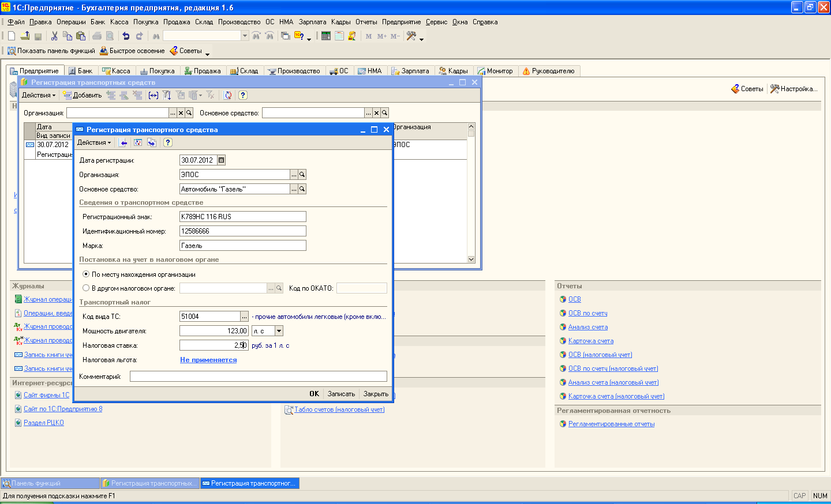Click the Cut scissors icon
The width and height of the screenshot is (831, 504).
coord(54,36)
